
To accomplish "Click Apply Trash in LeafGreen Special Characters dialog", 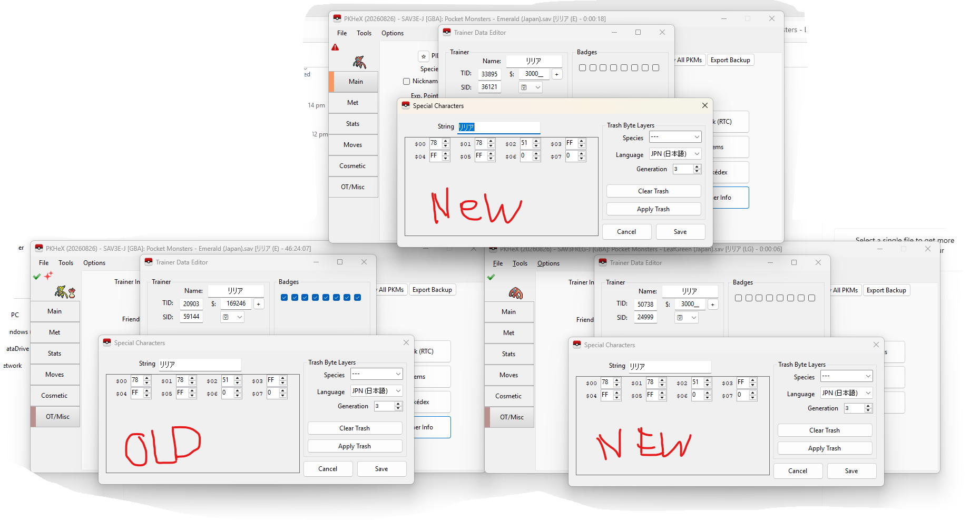I will coord(825,448).
